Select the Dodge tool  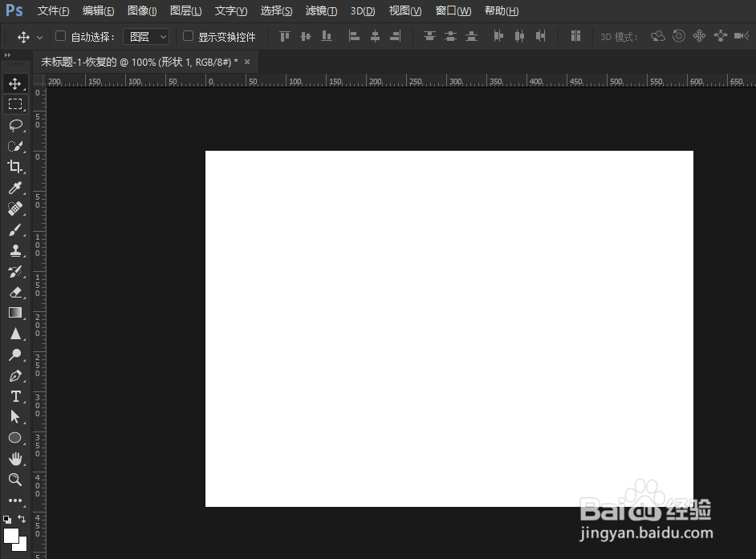tap(15, 355)
